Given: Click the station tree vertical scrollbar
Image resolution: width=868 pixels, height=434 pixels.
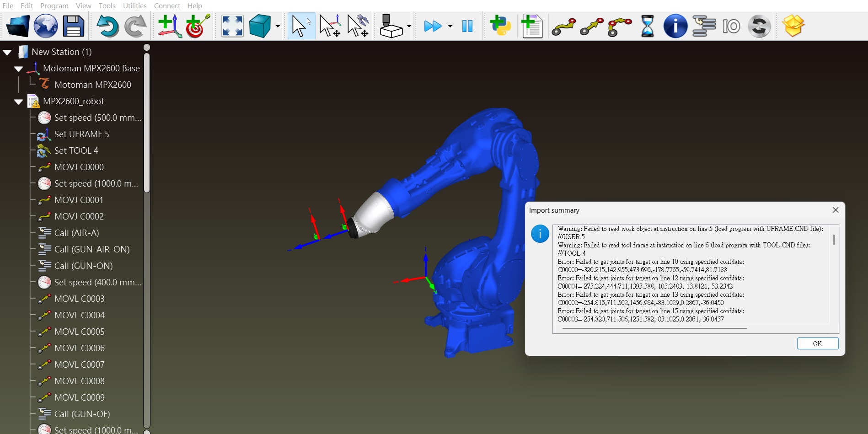Looking at the screenshot, I should point(147,123).
